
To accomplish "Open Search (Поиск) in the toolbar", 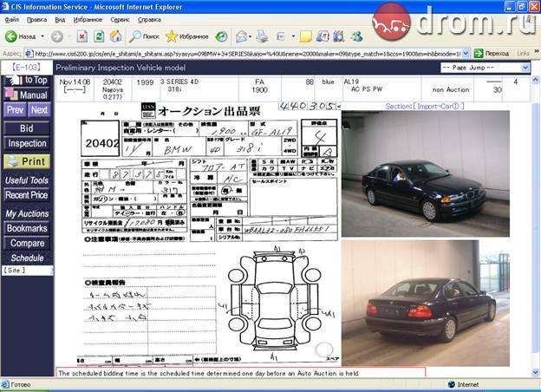I will pyautogui.click(x=144, y=36).
